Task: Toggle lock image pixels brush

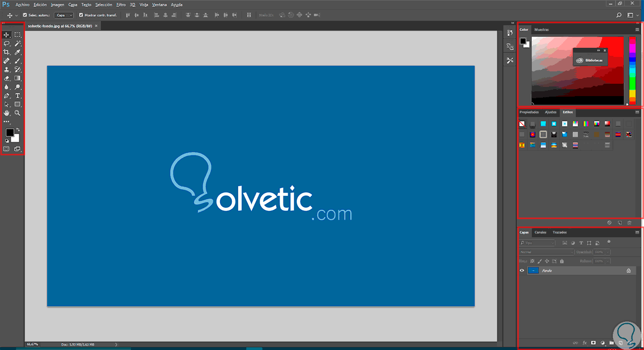Action: tap(539, 261)
